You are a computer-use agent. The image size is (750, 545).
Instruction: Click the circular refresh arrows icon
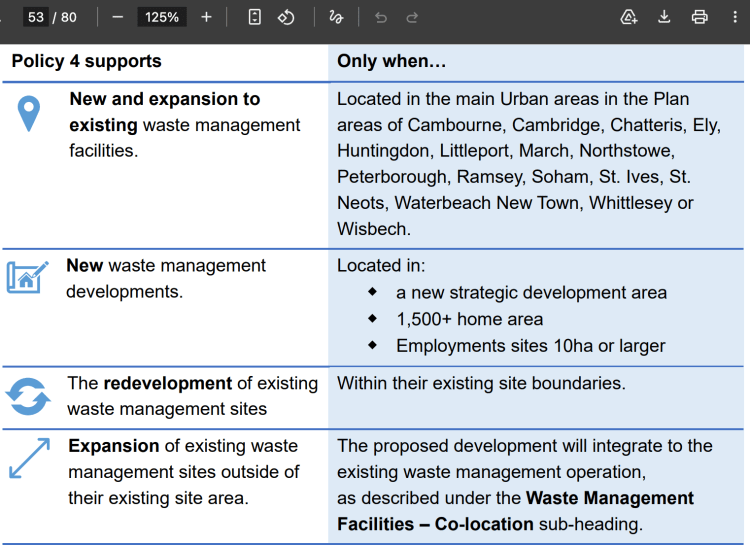point(28,396)
